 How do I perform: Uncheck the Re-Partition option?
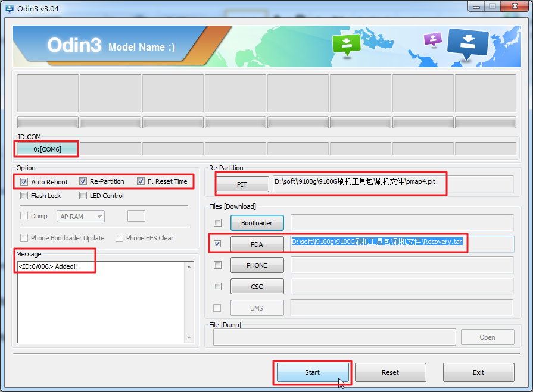[83, 181]
